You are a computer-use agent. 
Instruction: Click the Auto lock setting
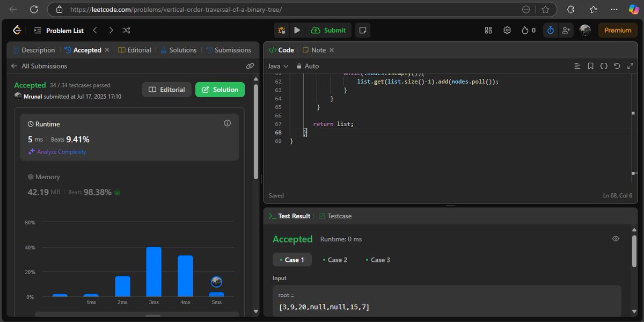(x=306, y=66)
